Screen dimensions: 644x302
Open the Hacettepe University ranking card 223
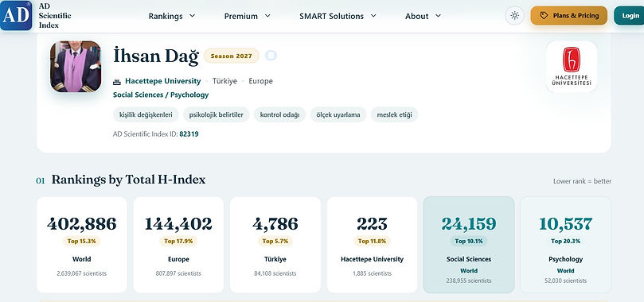pyautogui.click(x=372, y=245)
